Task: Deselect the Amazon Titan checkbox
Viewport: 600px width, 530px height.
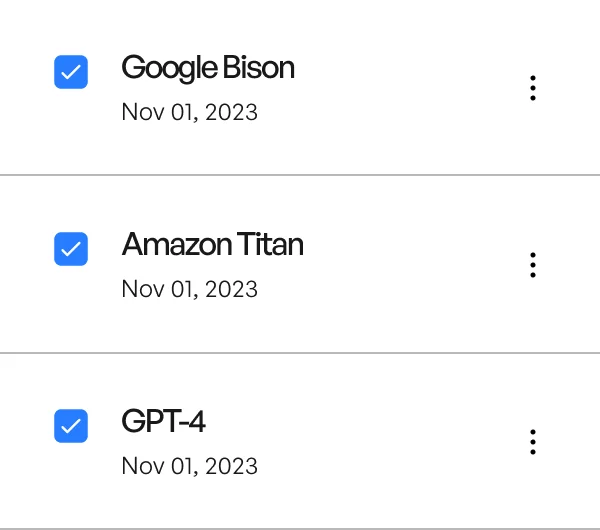Action: [71, 249]
